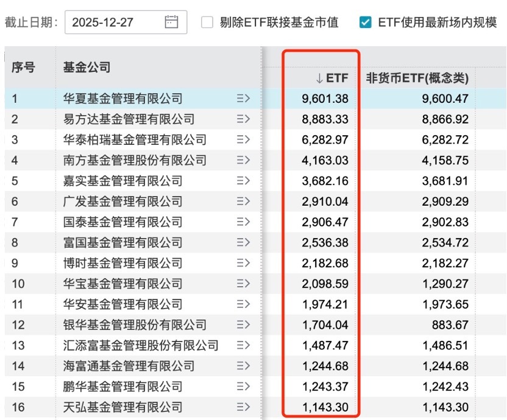Open detail arrow icon beside 广发基金管理有限公司
Viewport: 507px width, 420px height.
(x=243, y=201)
